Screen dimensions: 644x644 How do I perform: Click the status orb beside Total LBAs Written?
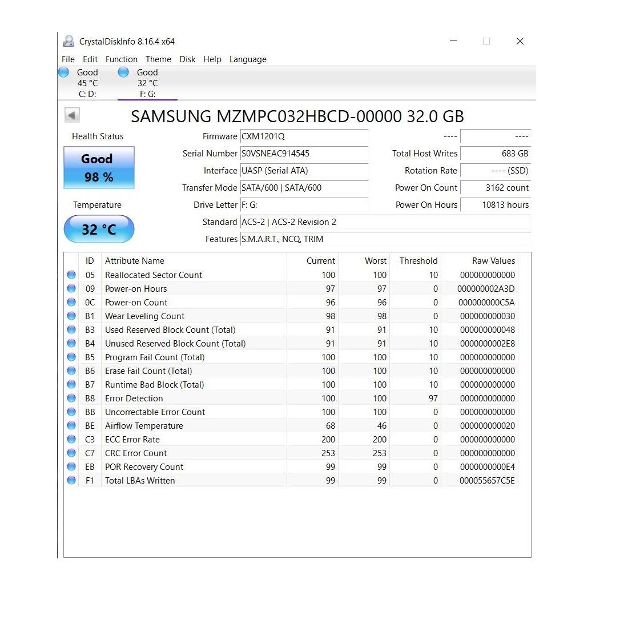tap(71, 480)
